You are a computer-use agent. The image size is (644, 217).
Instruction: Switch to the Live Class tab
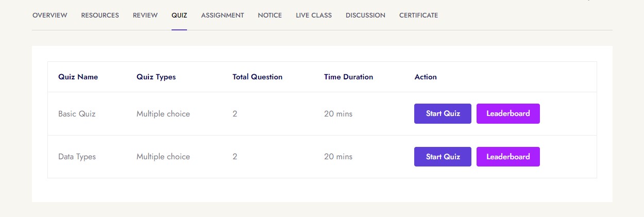(314, 15)
